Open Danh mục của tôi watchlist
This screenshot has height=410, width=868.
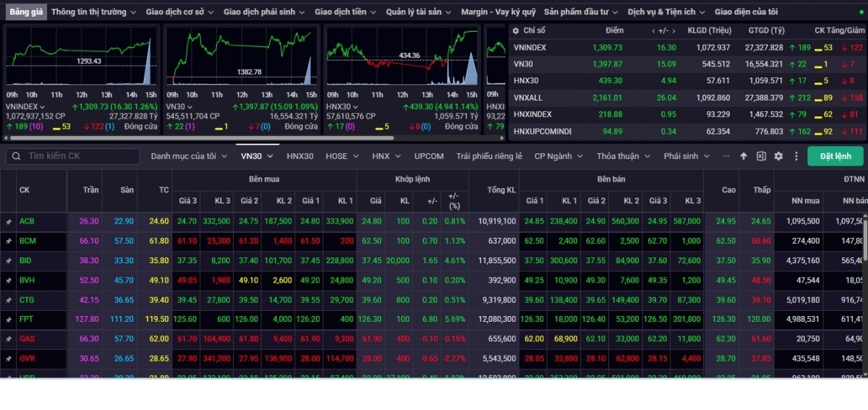(189, 156)
